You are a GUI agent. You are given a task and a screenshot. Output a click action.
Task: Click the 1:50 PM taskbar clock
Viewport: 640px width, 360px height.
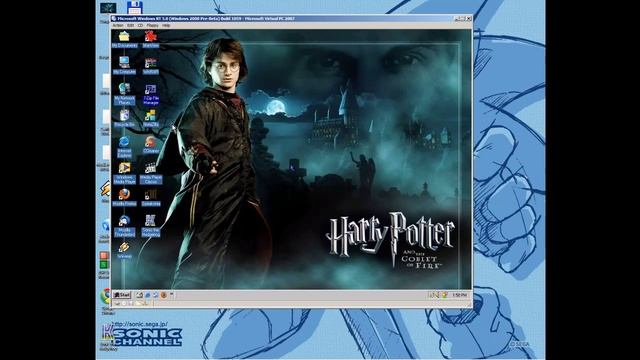pyautogui.click(x=459, y=295)
